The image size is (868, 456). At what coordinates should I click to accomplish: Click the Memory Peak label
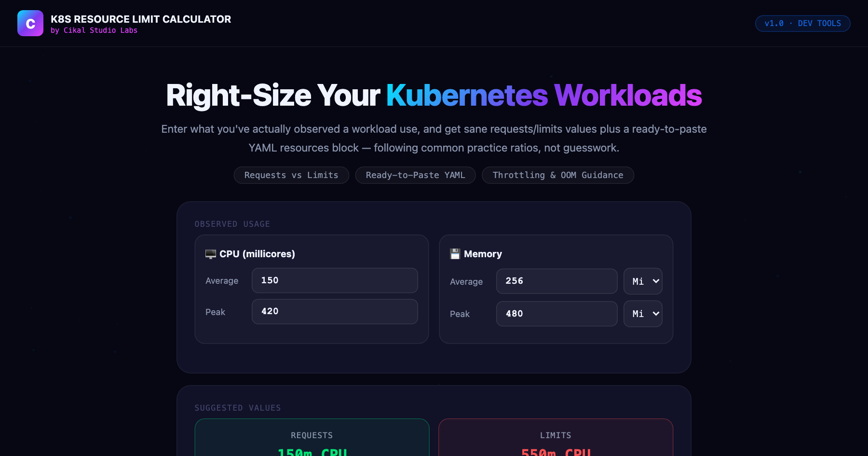[460, 314]
